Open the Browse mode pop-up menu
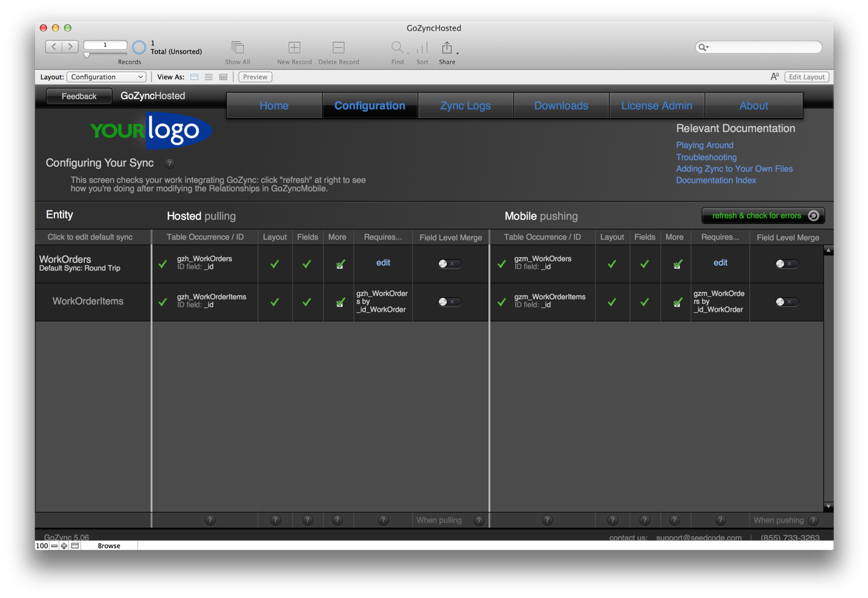This screenshot has height=598, width=868. [x=109, y=546]
